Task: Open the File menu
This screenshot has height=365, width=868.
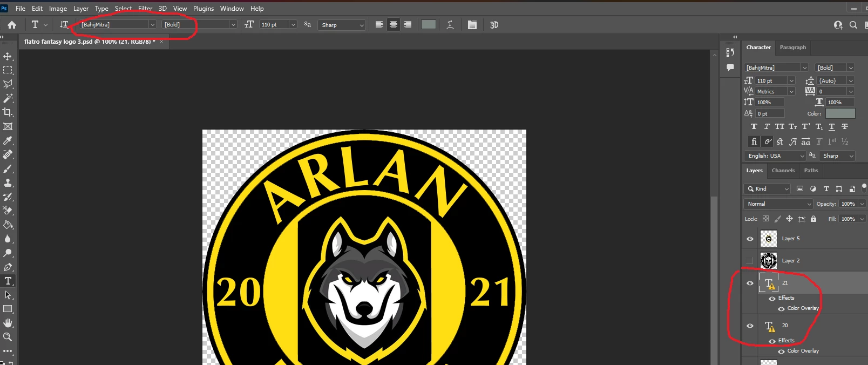Action: (x=21, y=9)
